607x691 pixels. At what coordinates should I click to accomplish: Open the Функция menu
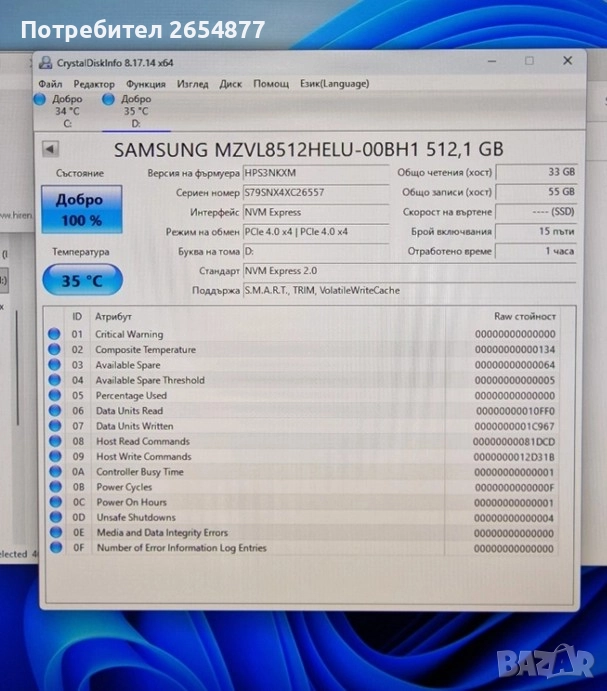(146, 84)
